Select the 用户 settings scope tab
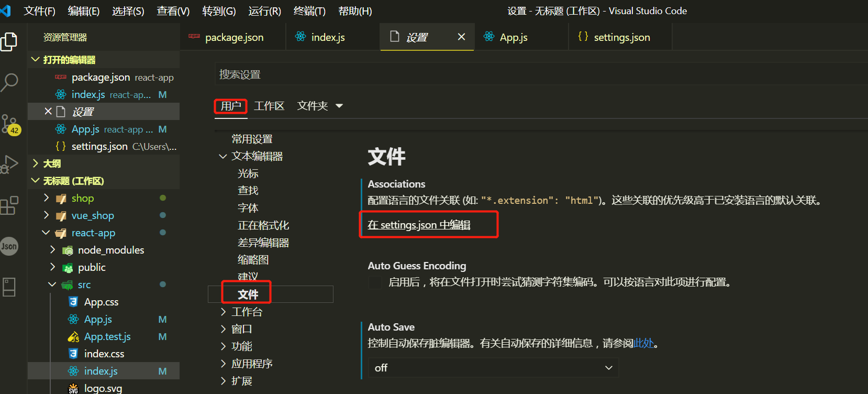Screen dimensions: 868x394 click(231, 106)
